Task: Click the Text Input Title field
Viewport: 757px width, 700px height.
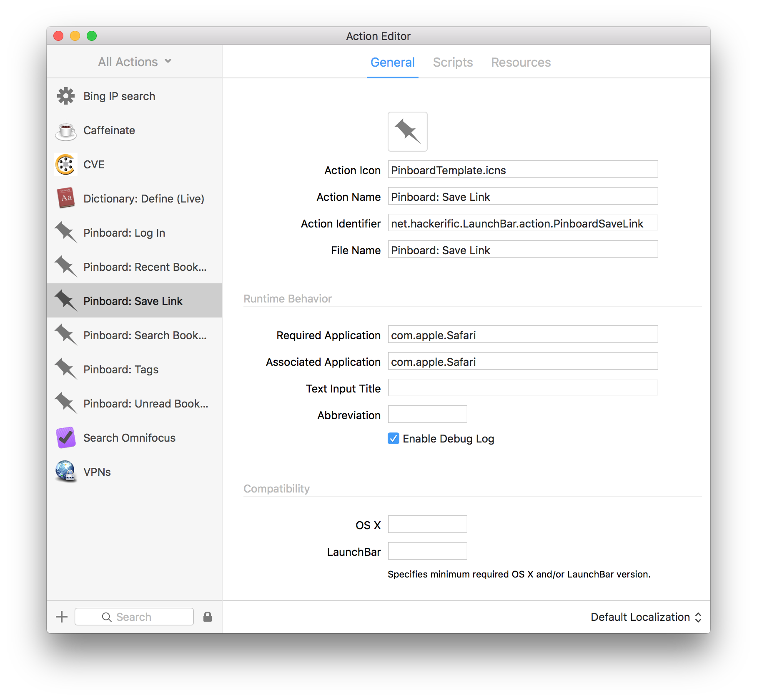Action: click(x=523, y=388)
